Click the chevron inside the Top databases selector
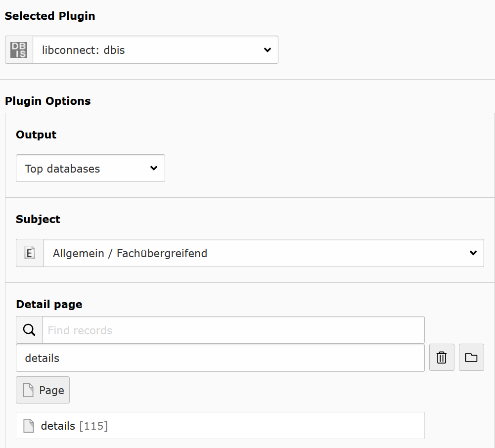The width and height of the screenshot is (495, 448). click(x=153, y=168)
